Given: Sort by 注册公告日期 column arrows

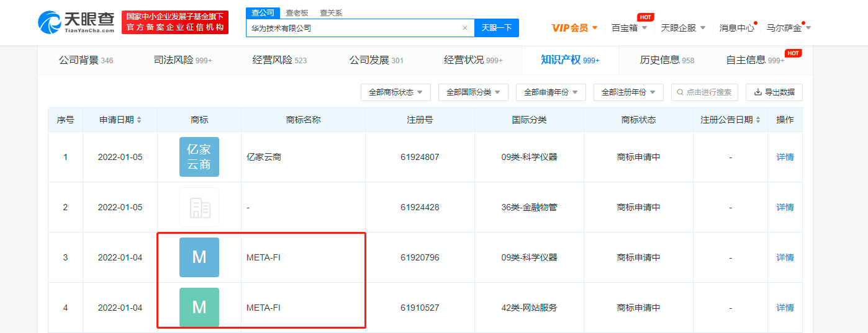Looking at the screenshot, I should 758,120.
